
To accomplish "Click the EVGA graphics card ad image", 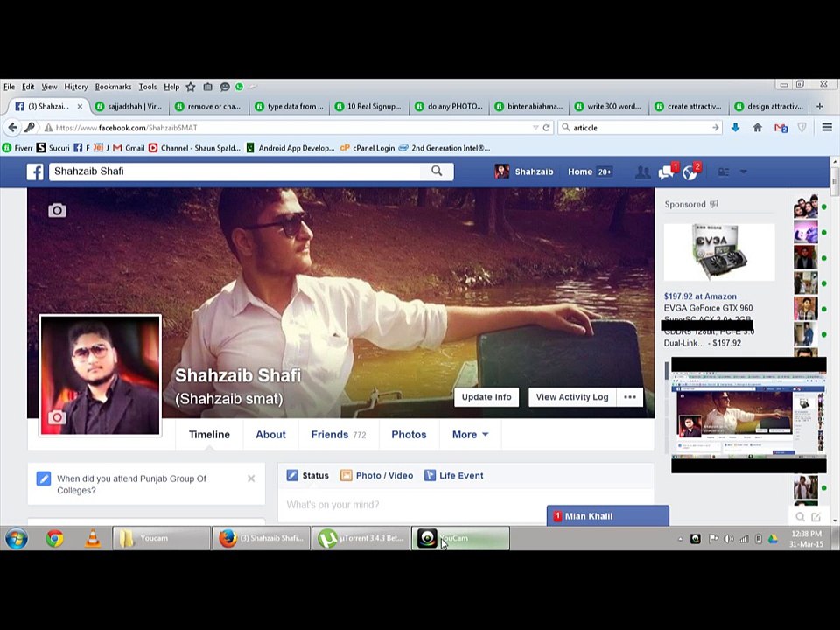I will click(719, 252).
